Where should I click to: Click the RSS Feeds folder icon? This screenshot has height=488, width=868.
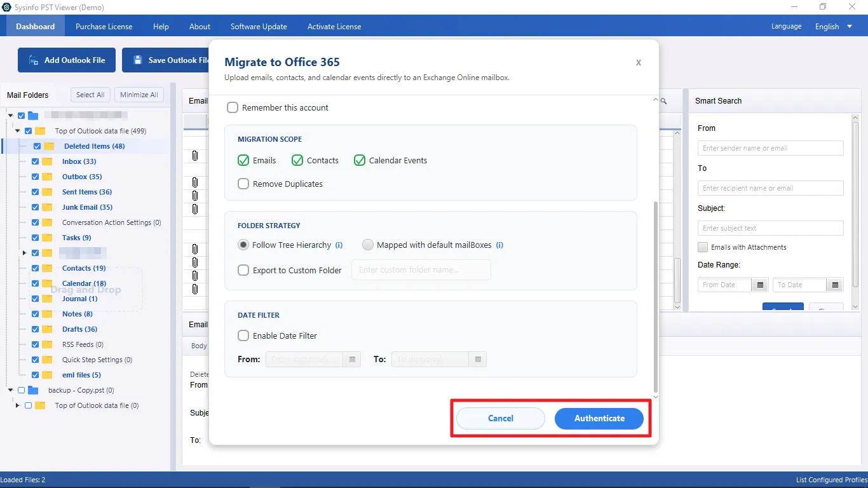point(47,344)
